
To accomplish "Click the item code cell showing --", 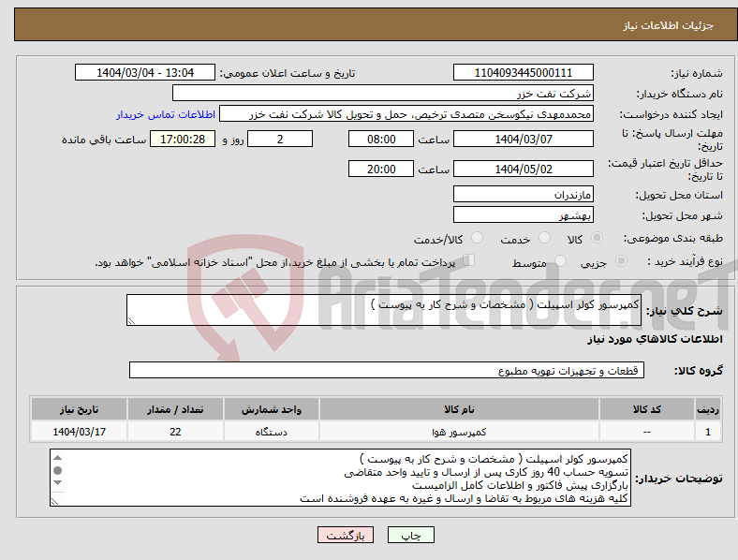I will (647, 432).
